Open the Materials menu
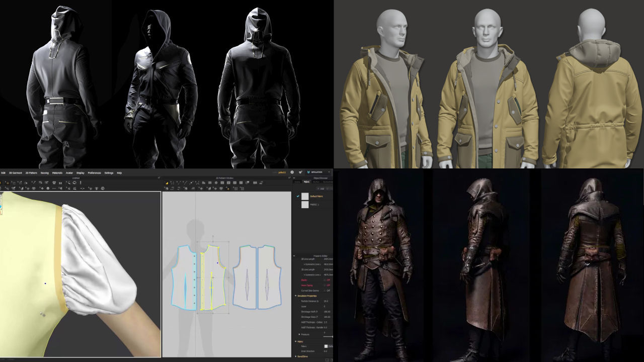The image size is (644, 362). (x=57, y=173)
